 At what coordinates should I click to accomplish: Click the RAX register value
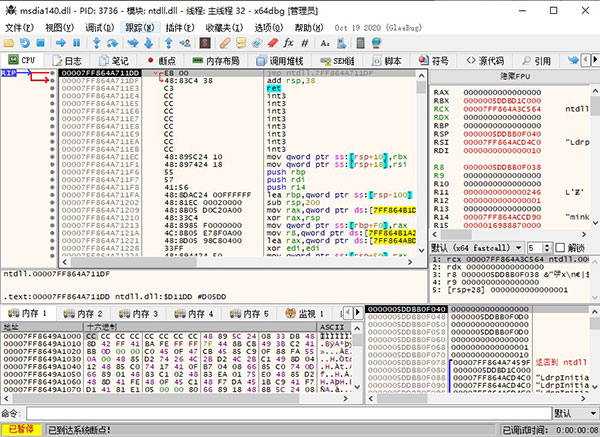(x=502, y=92)
